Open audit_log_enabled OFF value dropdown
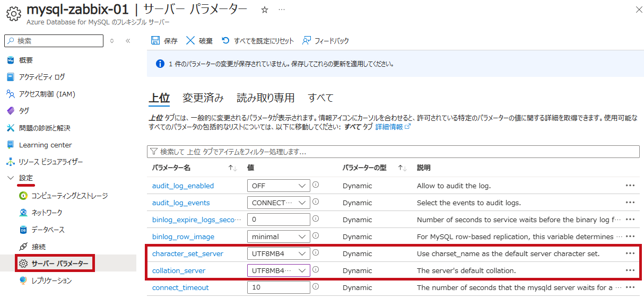This screenshot has width=644, height=298. (279, 186)
